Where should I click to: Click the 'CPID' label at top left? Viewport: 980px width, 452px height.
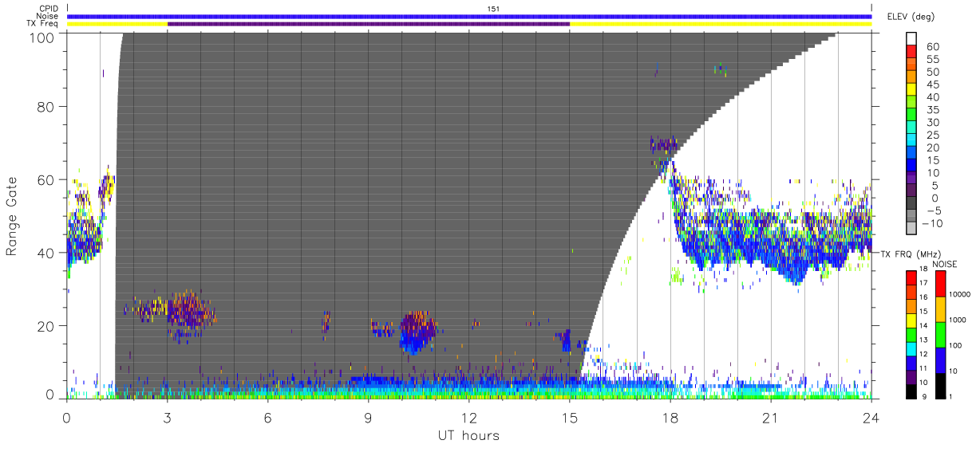point(47,9)
